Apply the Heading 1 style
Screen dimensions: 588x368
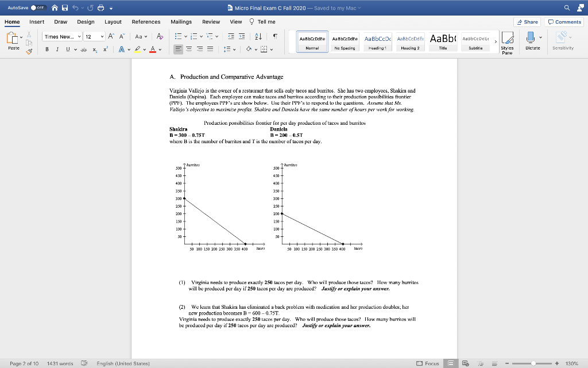click(377, 41)
